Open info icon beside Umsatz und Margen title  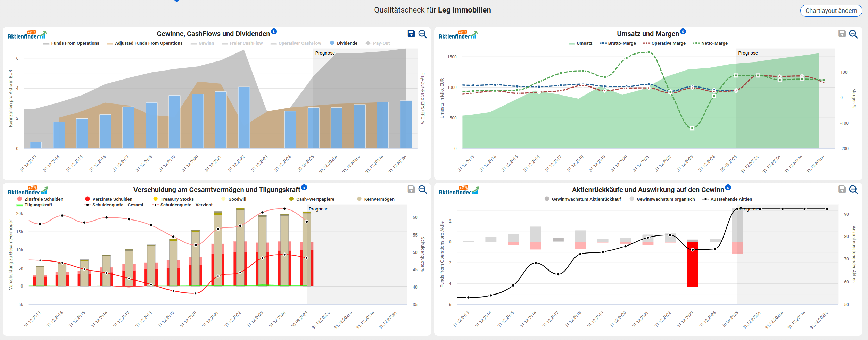coord(683,32)
